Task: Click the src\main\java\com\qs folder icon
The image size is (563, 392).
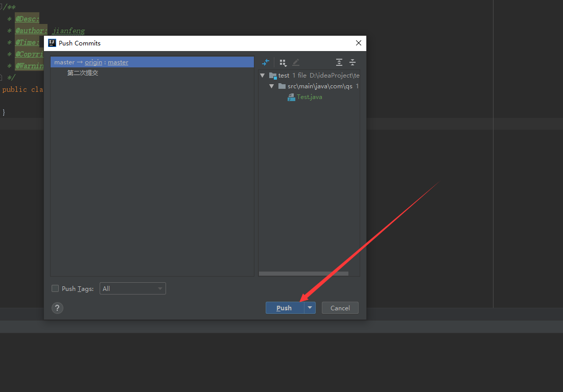Action: [x=282, y=86]
